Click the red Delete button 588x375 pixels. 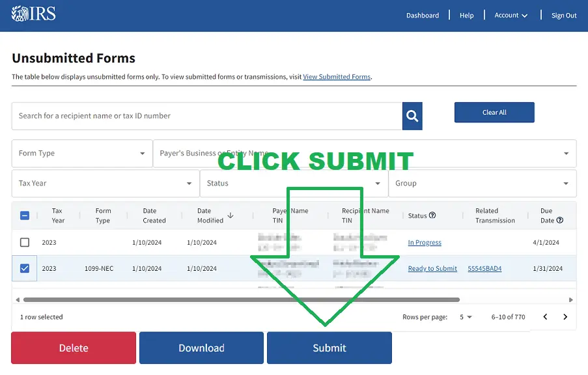coord(74,348)
